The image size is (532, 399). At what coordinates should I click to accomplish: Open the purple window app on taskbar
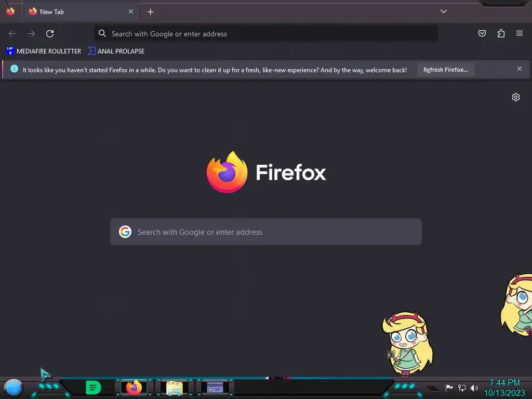[215, 388]
